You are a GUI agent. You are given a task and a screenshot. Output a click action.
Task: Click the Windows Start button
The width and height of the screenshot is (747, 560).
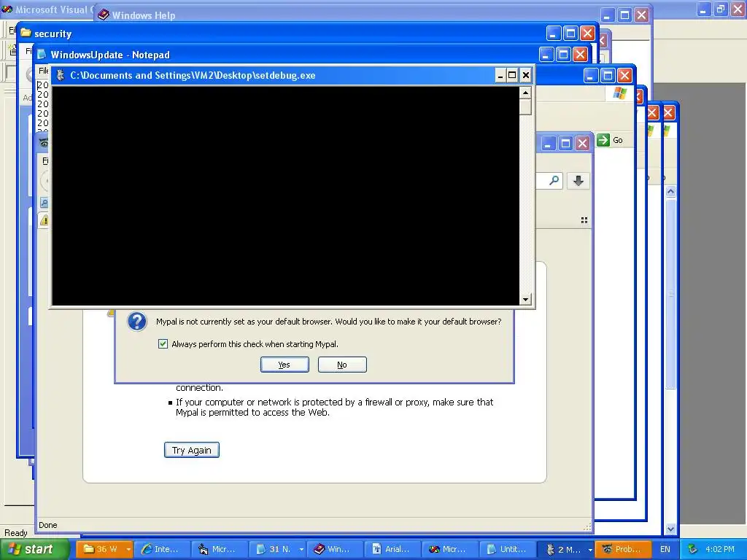[x=34, y=549]
